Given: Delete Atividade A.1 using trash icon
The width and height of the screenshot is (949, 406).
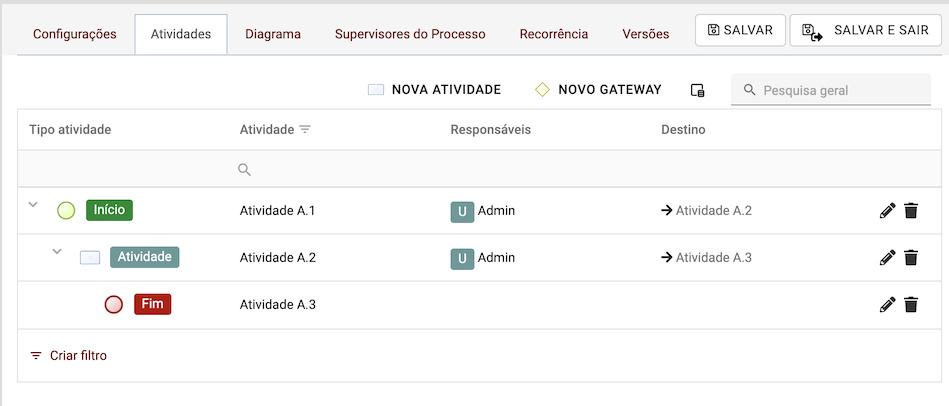Looking at the screenshot, I should click(x=911, y=211).
